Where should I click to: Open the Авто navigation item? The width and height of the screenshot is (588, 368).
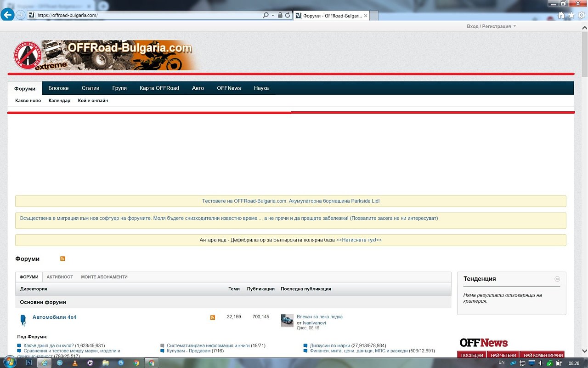198,88
